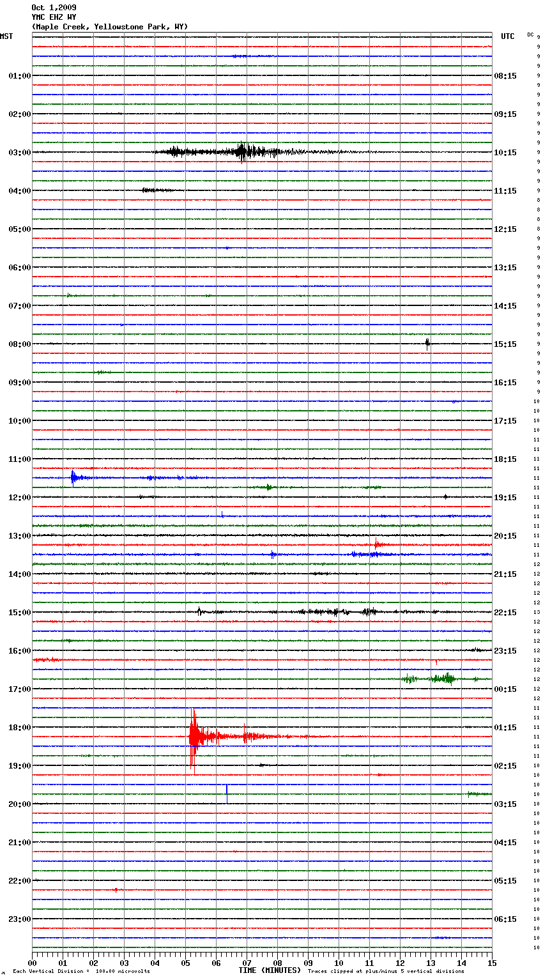Viewport: 543px width, 980px height.
Task: Select the "15:00" MST row label
Action: coord(19,613)
